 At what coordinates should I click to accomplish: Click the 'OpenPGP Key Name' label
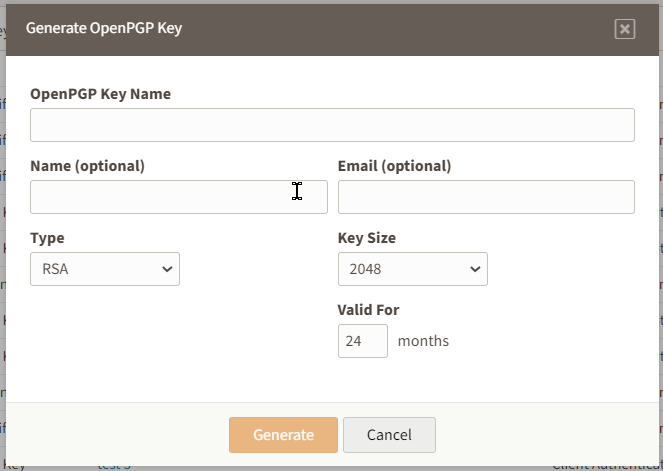(101, 94)
